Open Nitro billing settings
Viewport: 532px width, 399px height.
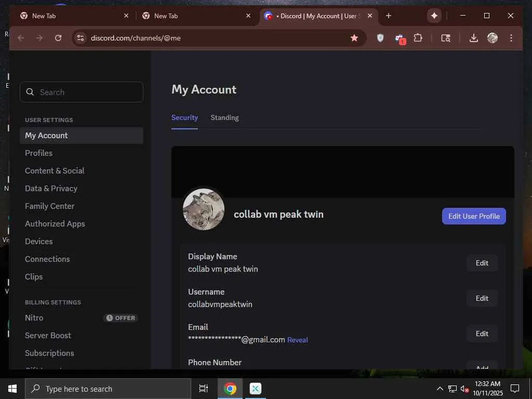[82, 318]
